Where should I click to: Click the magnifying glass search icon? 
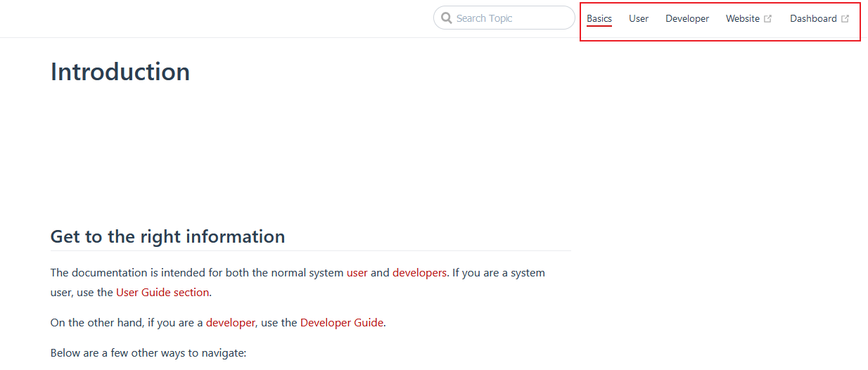point(447,18)
